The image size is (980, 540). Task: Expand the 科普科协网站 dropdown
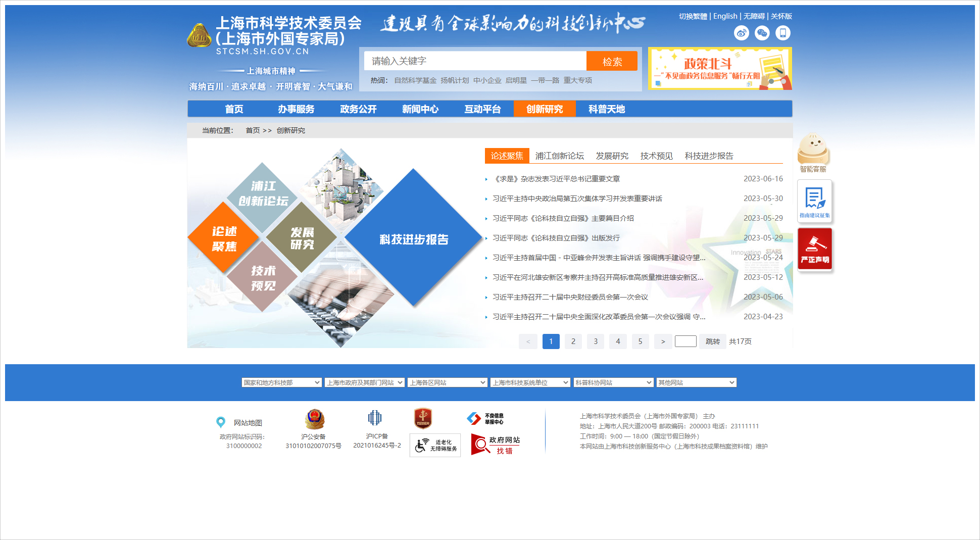point(613,383)
